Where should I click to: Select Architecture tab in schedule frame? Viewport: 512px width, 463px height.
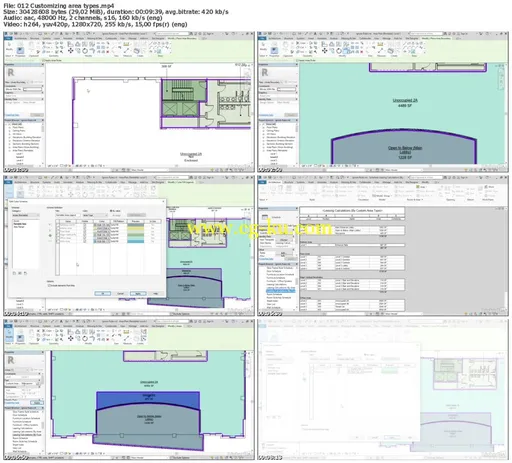coord(275,182)
